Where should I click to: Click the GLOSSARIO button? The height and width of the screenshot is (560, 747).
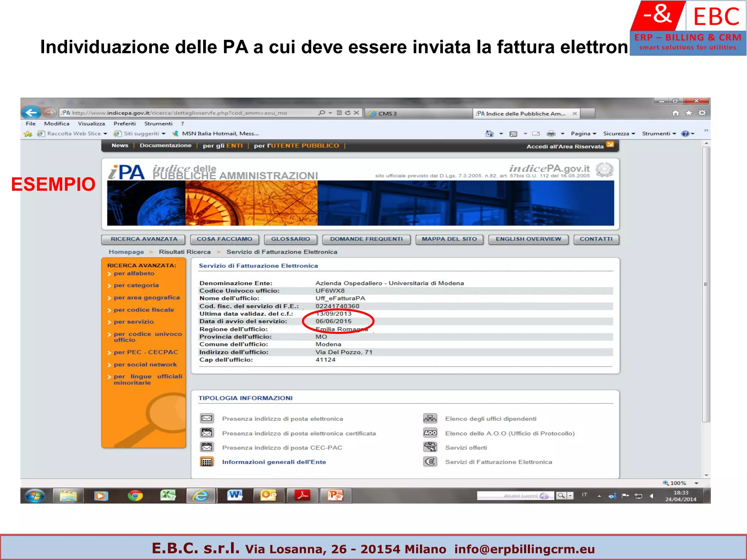tap(290, 239)
